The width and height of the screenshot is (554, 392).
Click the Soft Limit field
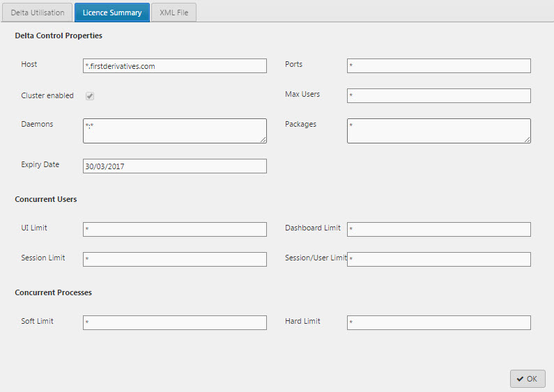[x=175, y=322]
